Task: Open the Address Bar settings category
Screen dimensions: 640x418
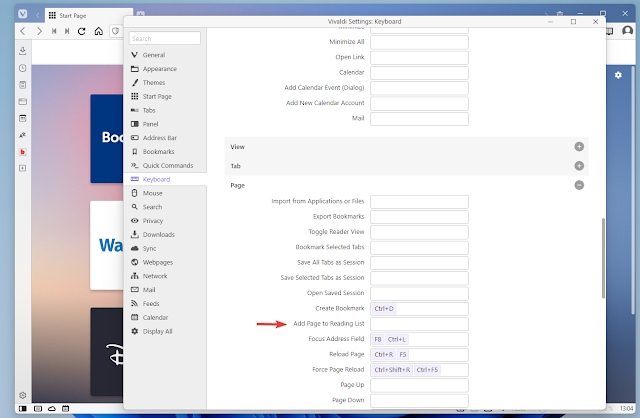Action: click(x=165, y=138)
